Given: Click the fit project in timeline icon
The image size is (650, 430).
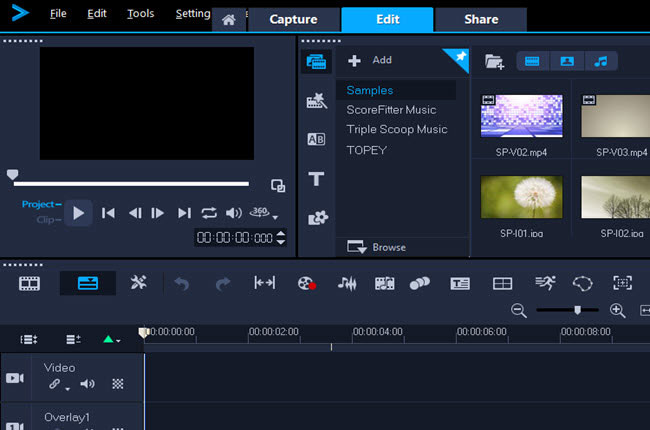Looking at the screenshot, I should (x=264, y=283).
